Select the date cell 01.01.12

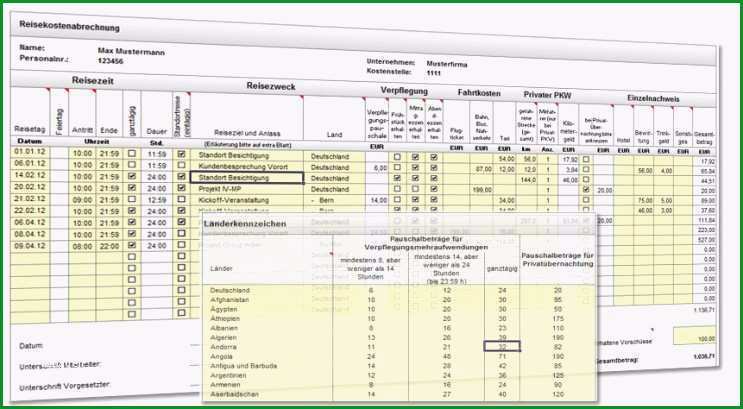click(30, 152)
